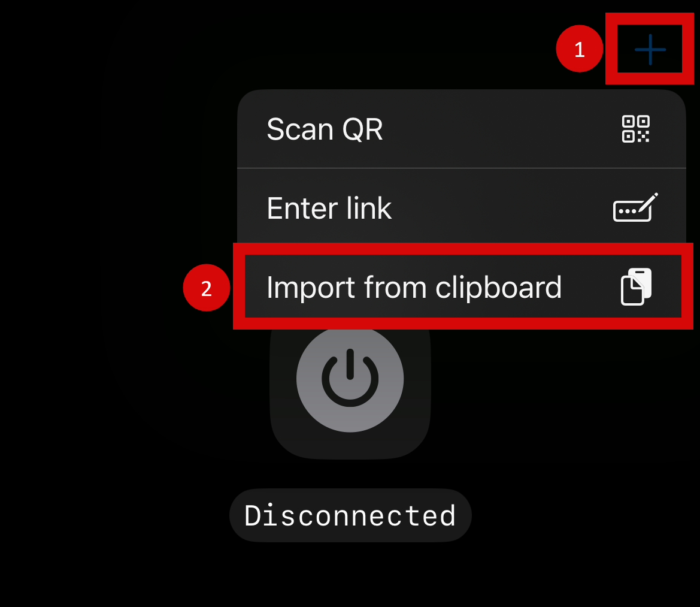The width and height of the screenshot is (700, 607).
Task: Click the "Scan QR" text label
Action: [x=325, y=129]
